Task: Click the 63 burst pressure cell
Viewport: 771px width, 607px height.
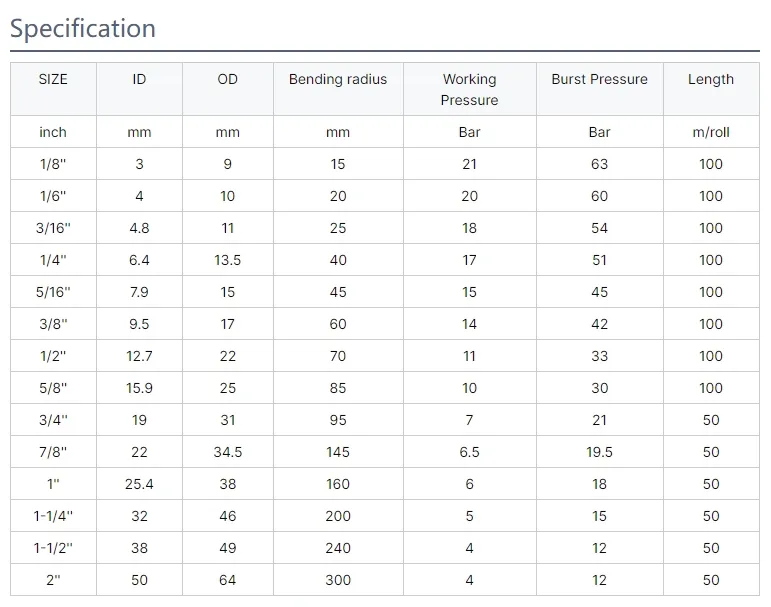Action: (599, 164)
